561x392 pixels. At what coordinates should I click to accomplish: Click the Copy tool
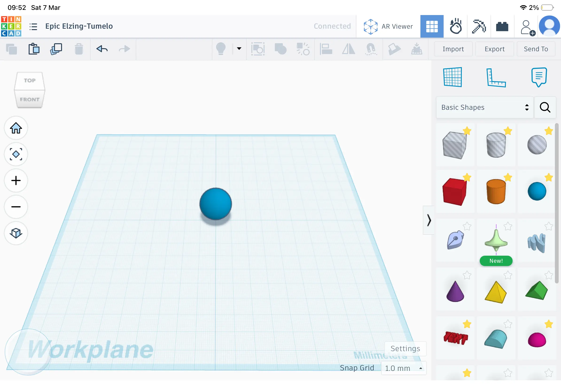point(12,49)
